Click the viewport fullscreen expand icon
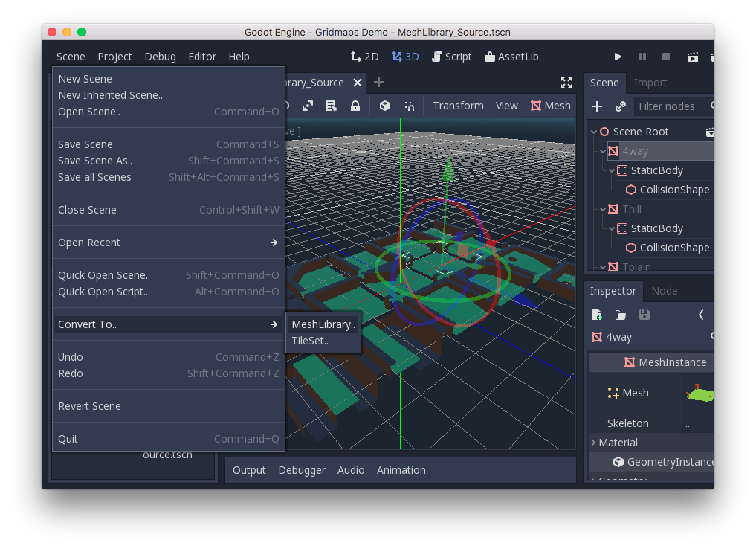 coord(566,83)
